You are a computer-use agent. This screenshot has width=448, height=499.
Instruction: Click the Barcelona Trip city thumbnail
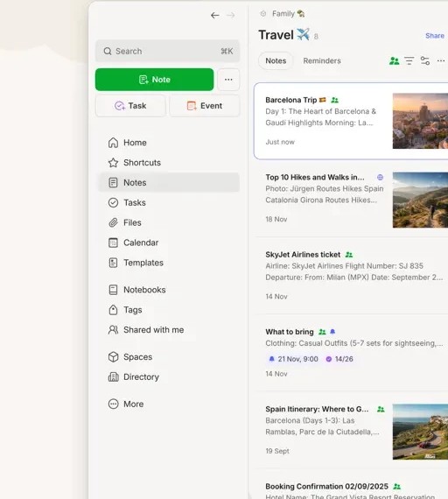(420, 121)
